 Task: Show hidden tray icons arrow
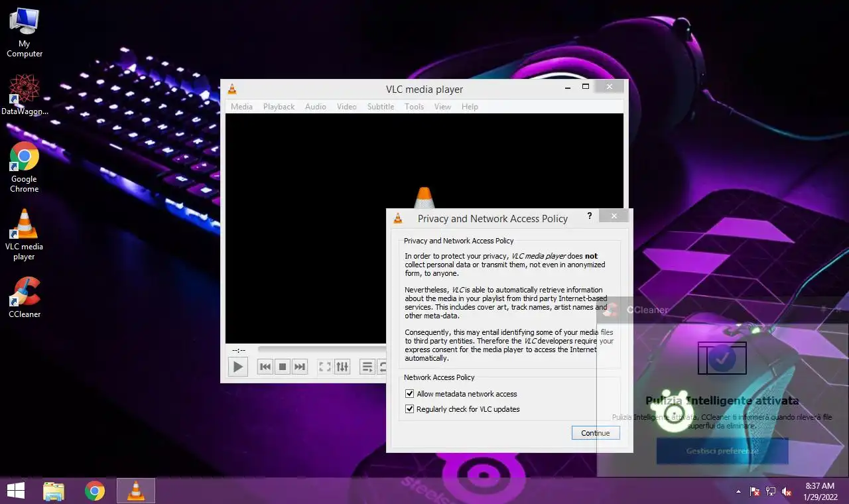[x=739, y=491]
